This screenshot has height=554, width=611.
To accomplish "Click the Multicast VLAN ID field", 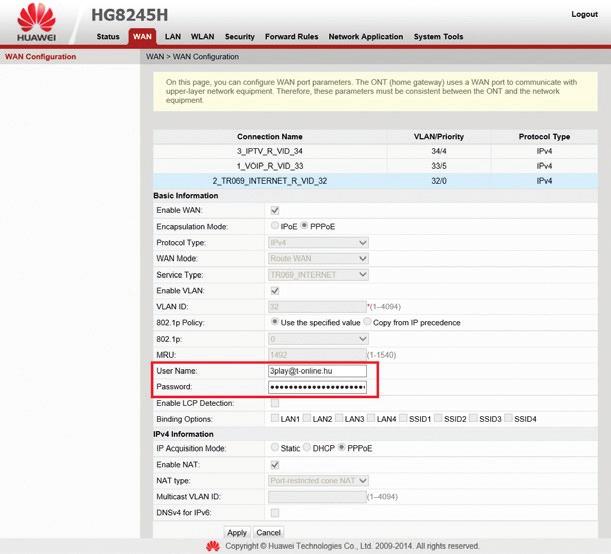I will tap(317, 497).
